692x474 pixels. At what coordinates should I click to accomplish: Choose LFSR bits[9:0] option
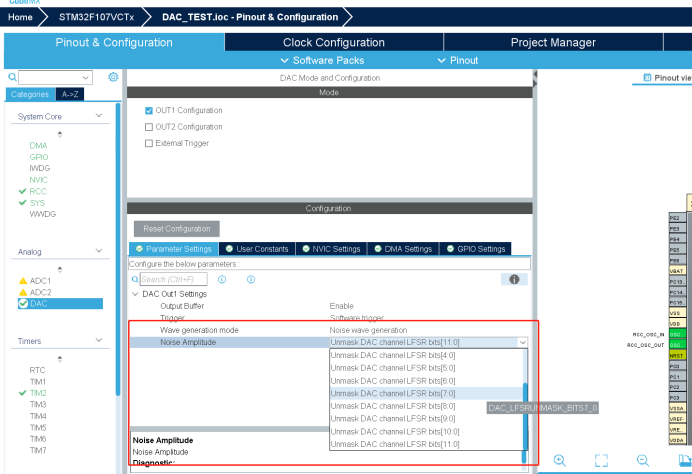(426, 419)
